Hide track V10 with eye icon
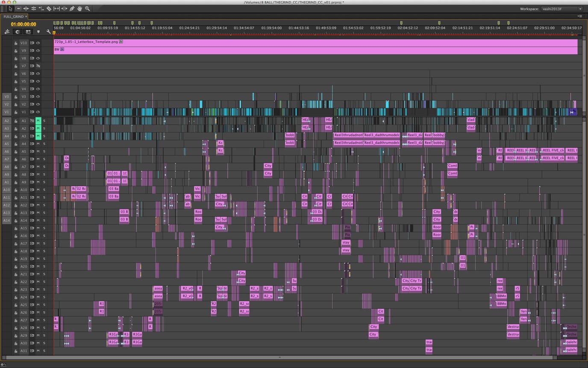The height and width of the screenshot is (368, 588). 38,43
